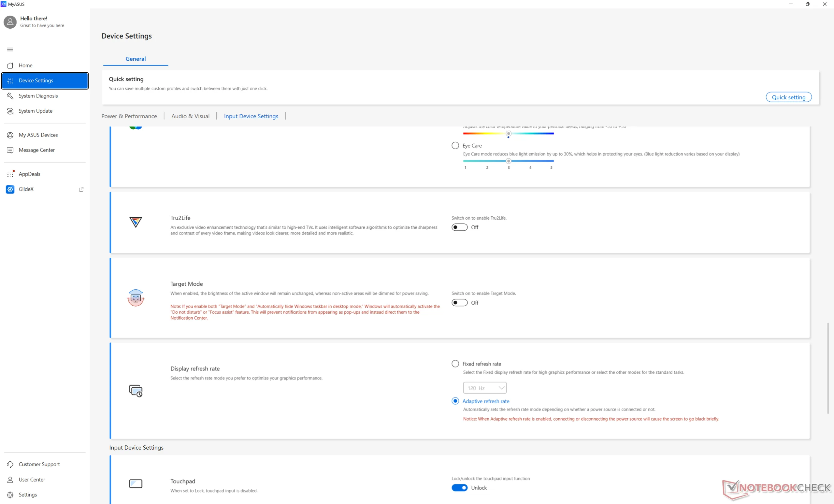Screen dimensions: 834x504
Task: Select the Fixed refresh rate option
Action: 455,364
